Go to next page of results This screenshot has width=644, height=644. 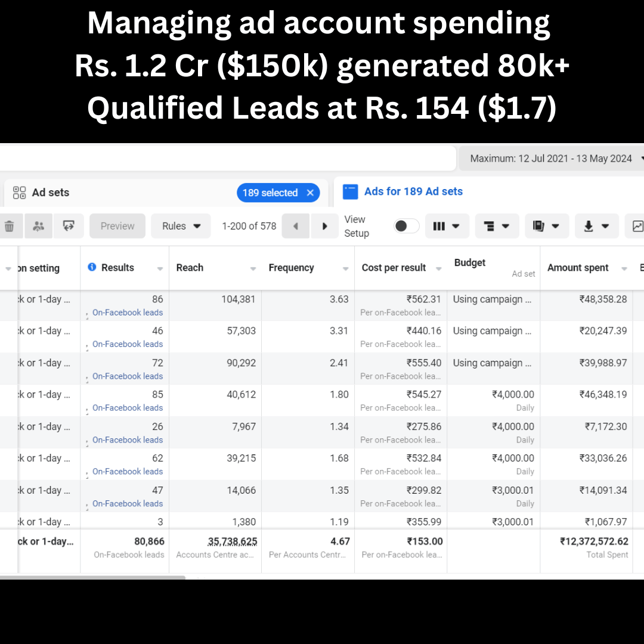(x=325, y=226)
